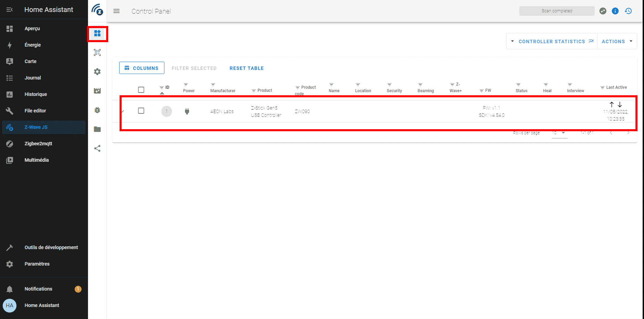This screenshot has height=319, width=644.
Task: Click RESET TABLE
Action: point(247,68)
